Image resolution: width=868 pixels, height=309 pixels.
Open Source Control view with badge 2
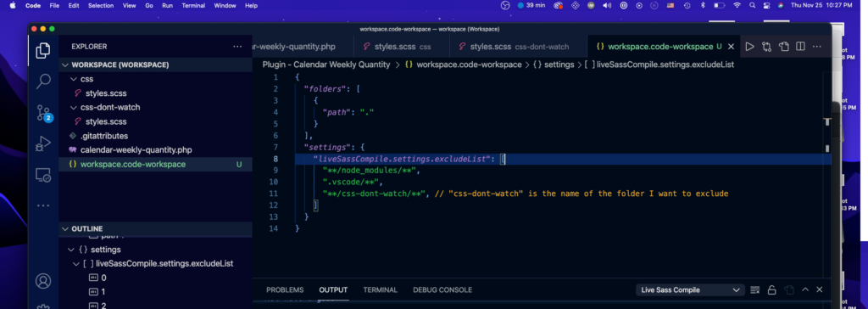click(x=44, y=113)
